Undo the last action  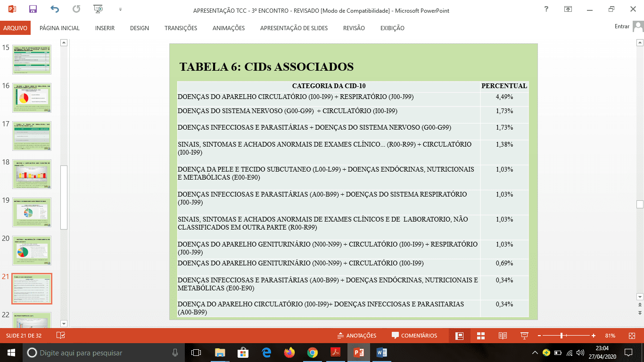click(55, 9)
